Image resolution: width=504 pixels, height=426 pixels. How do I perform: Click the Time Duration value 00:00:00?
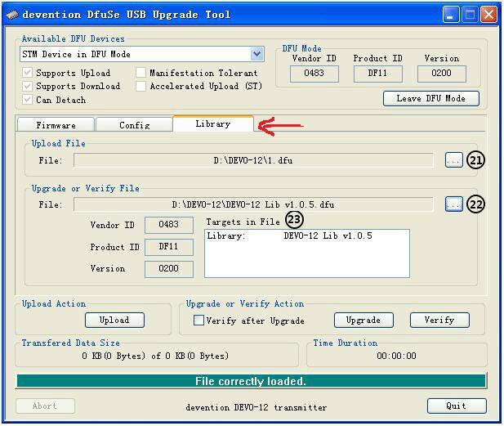(x=396, y=356)
